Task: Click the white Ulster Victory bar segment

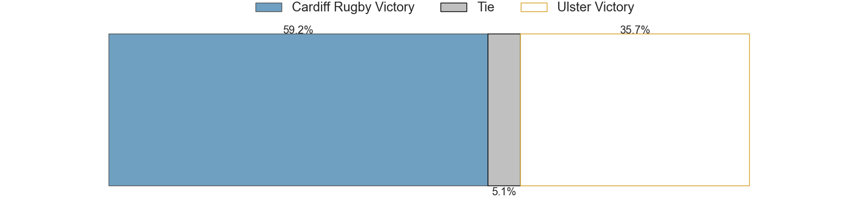Action: (635, 110)
